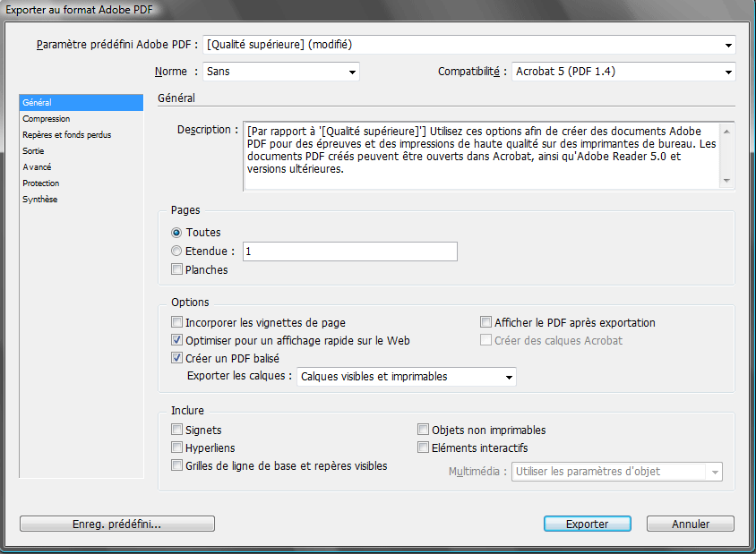The height and width of the screenshot is (554, 756).
Task: Click the description scrollbar down arrow
Action: pos(726,181)
